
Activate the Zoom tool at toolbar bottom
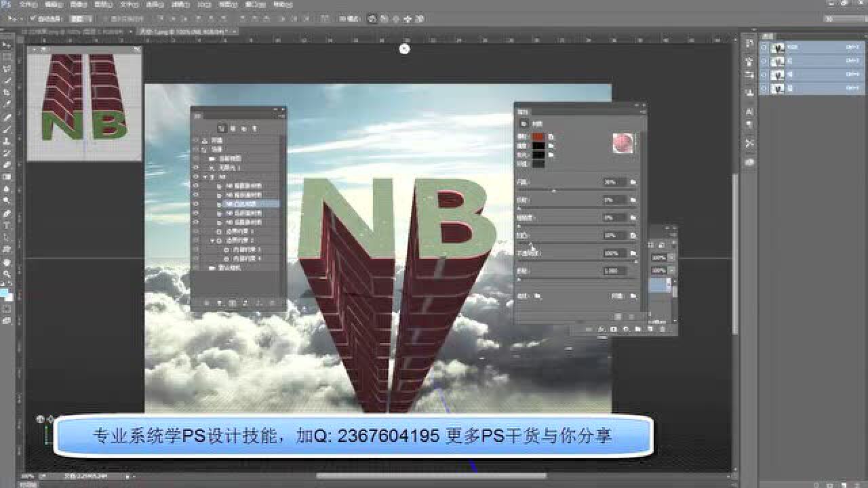(6, 272)
